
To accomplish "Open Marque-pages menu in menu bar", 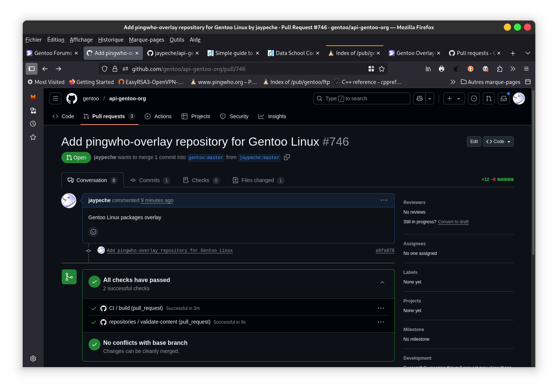I will tap(147, 40).
